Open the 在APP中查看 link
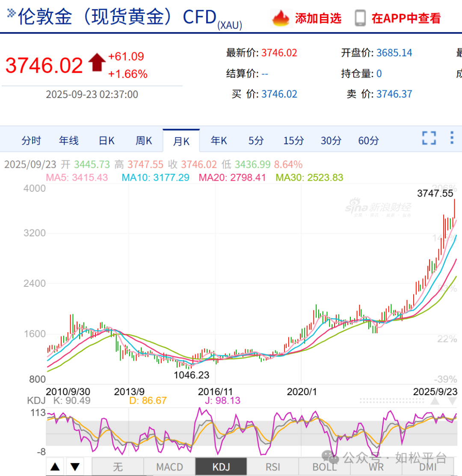The height and width of the screenshot is (476, 462). point(406,18)
